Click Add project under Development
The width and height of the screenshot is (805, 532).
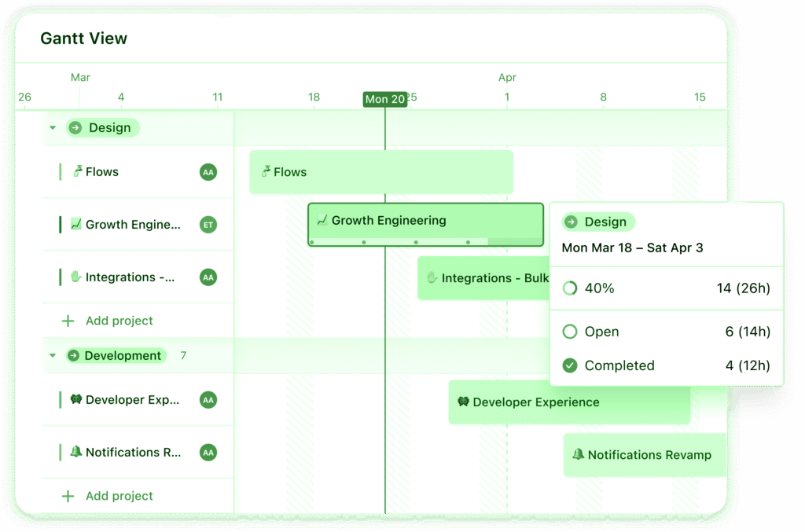pos(116,496)
